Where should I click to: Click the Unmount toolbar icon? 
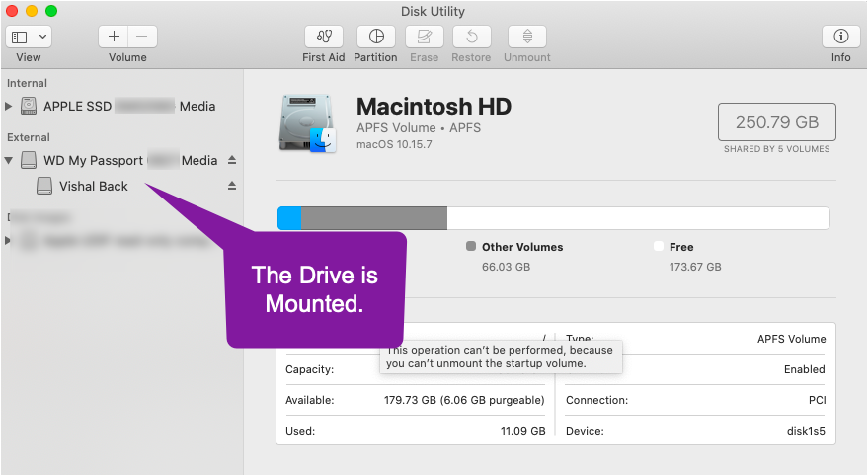[x=527, y=37]
